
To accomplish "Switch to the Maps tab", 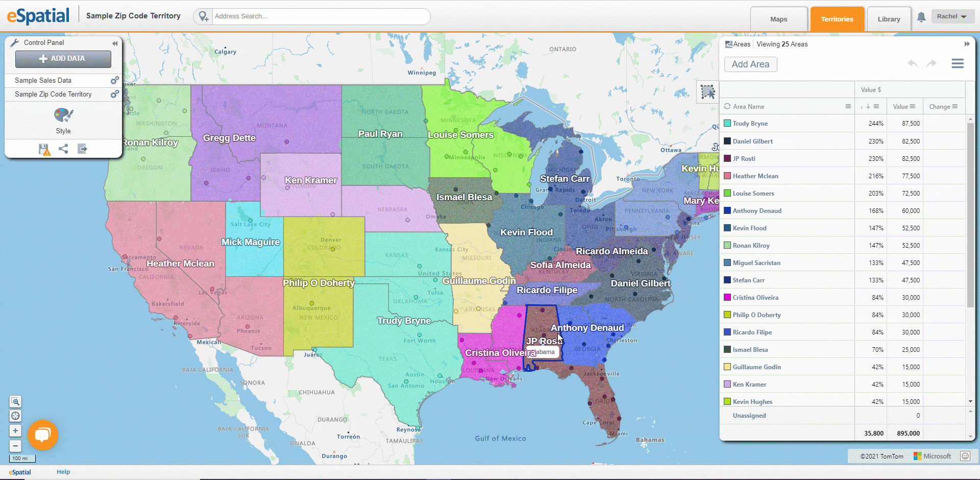I will (778, 19).
